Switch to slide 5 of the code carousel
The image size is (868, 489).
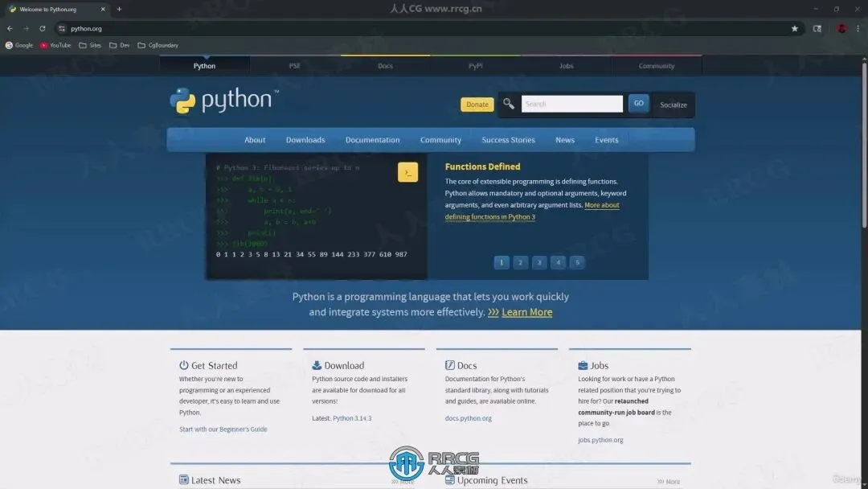pyautogui.click(x=577, y=262)
